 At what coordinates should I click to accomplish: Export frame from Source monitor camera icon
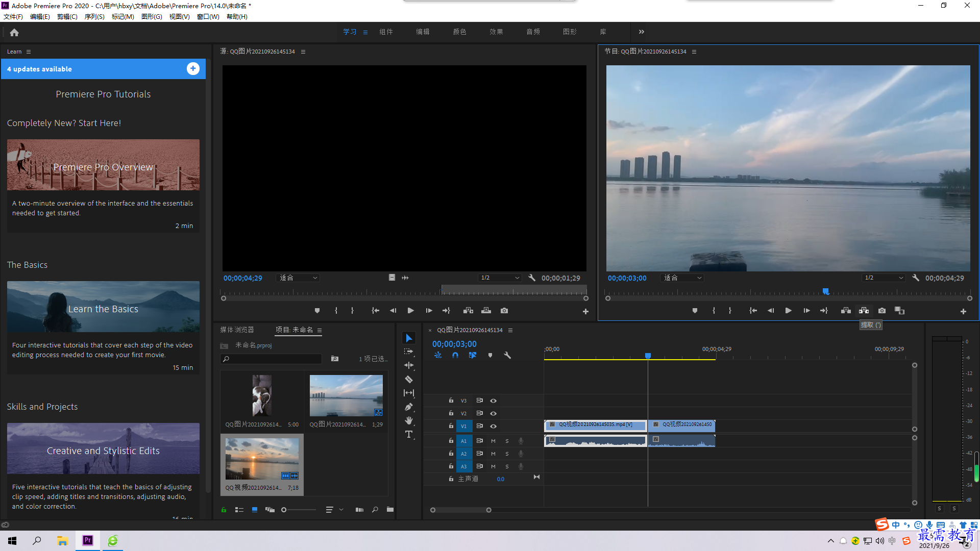click(x=504, y=311)
